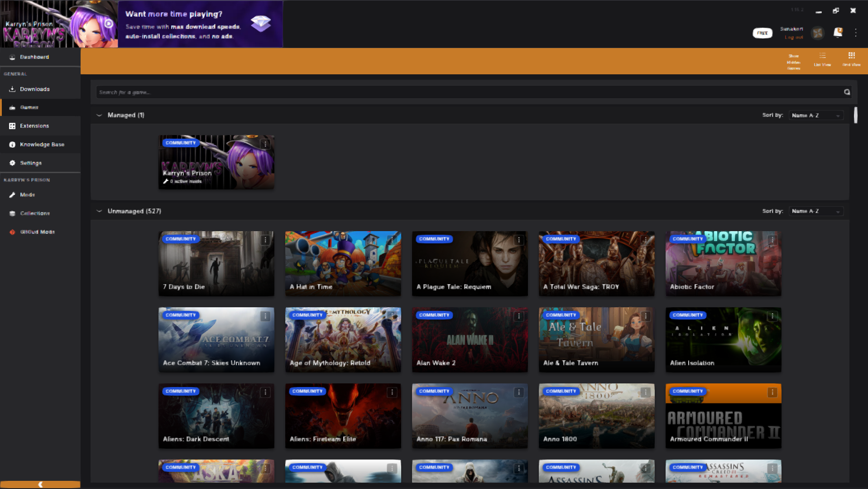Open the Managed section Sort by dropdown
Viewport: 868px width, 489px height.
816,116
